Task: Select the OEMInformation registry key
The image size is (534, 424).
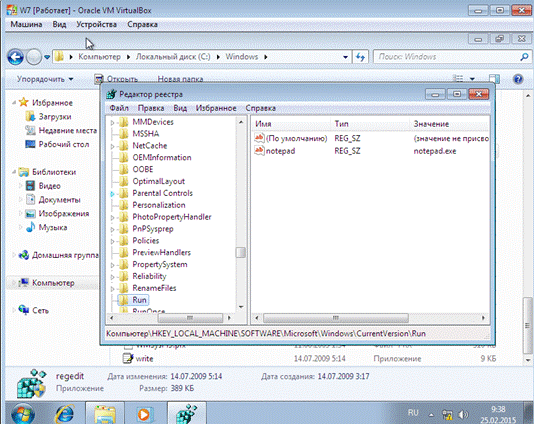Action: pyautogui.click(x=162, y=158)
